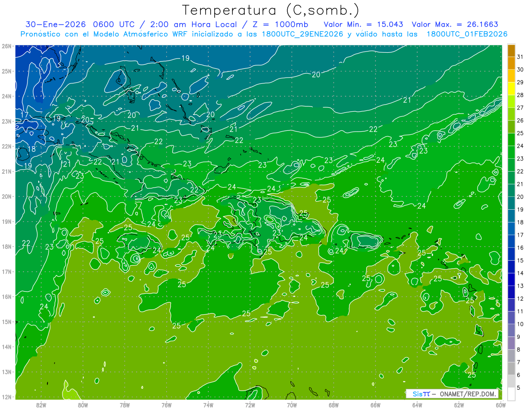
Task: Select 'Valor Min. = 15.043' in the header
Action: [364, 24]
